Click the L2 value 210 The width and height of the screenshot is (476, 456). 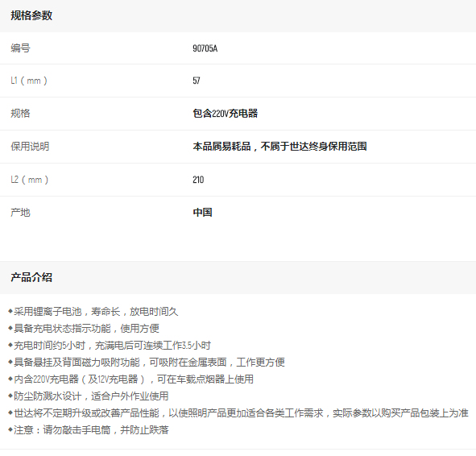(x=198, y=180)
